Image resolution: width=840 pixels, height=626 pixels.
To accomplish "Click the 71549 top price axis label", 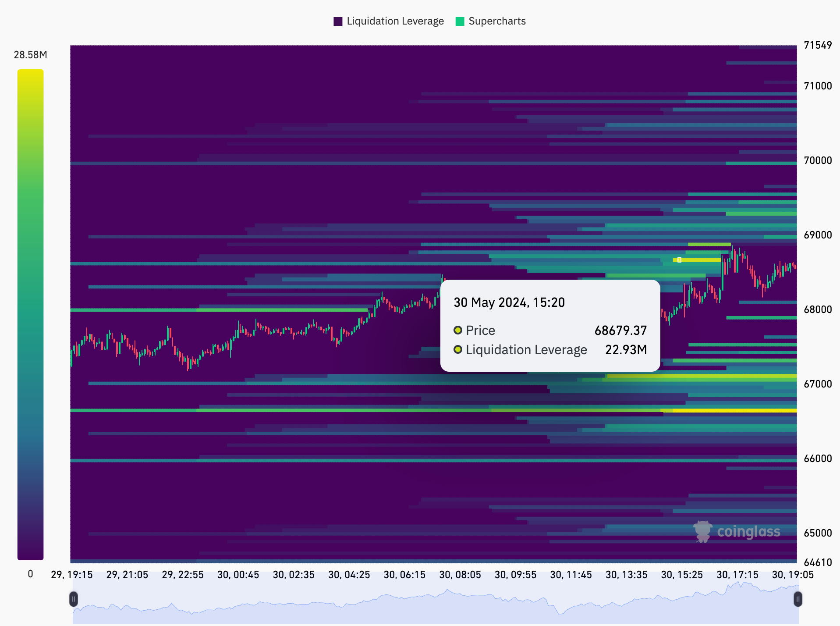I will (817, 45).
